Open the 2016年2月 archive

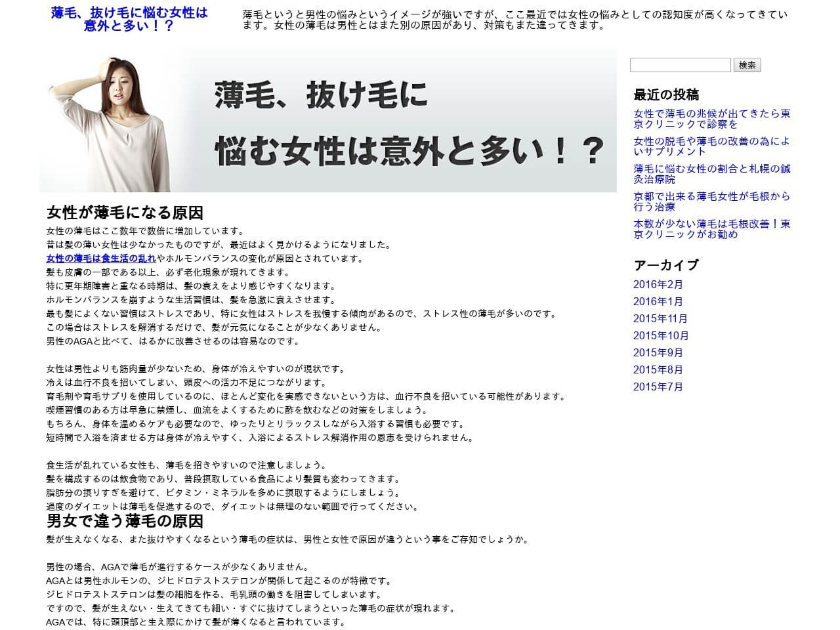pos(658,285)
